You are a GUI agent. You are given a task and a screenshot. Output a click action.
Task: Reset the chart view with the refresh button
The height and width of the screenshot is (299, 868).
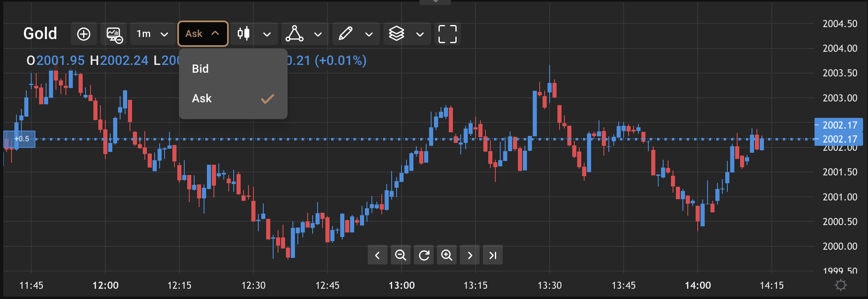click(x=424, y=255)
